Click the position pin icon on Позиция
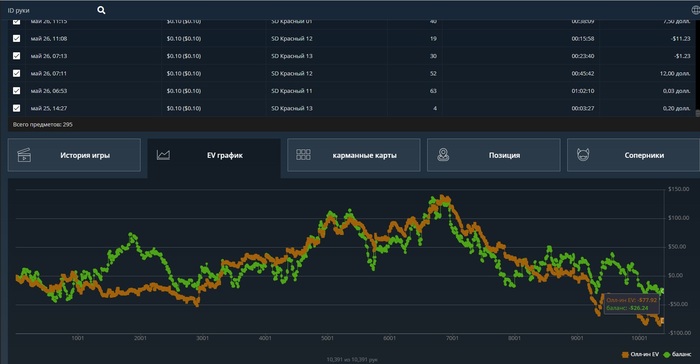 (443, 155)
